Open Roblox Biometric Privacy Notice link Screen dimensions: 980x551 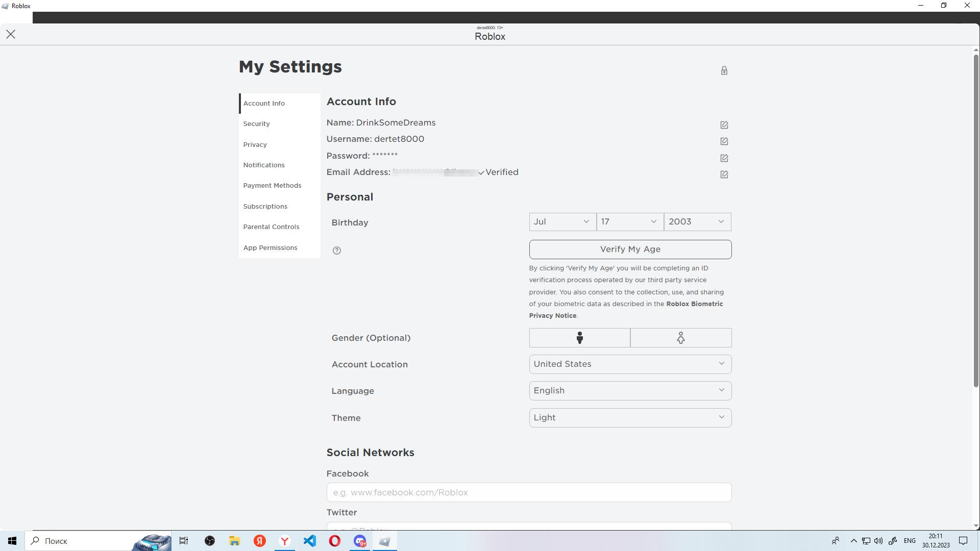tap(694, 304)
